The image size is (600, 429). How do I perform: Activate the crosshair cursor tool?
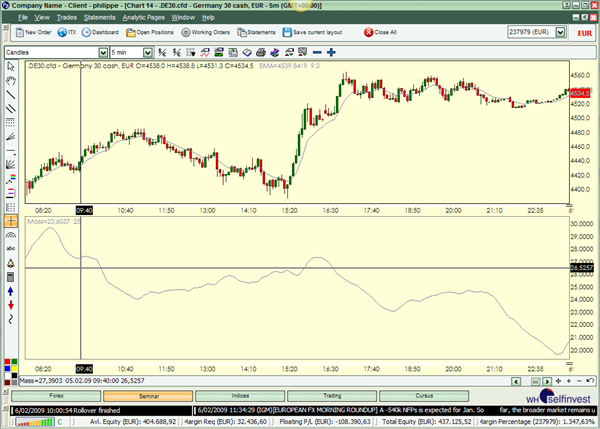pyautogui.click(x=11, y=219)
